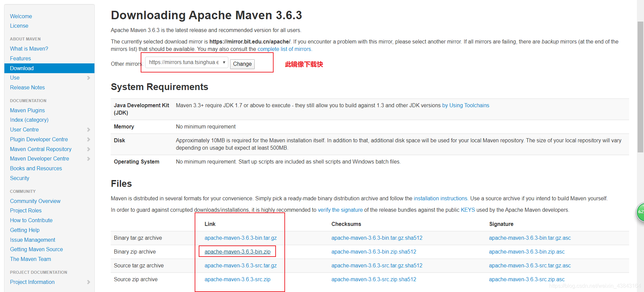The height and width of the screenshot is (292, 644).
Task: Open complete list of mirrors link
Action: 284,49
